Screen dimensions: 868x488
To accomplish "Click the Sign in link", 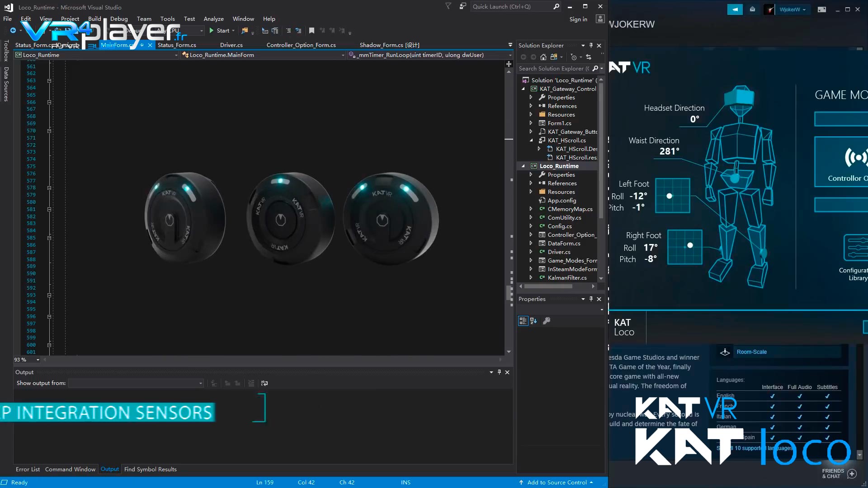I will click(578, 19).
